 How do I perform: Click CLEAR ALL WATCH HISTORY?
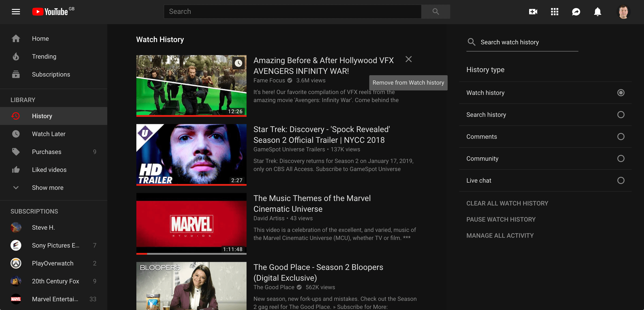point(507,203)
